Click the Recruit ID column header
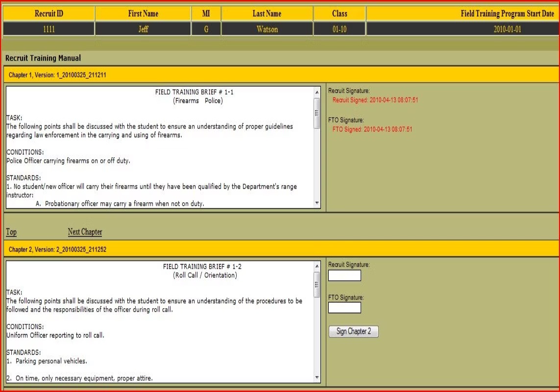The width and height of the screenshot is (560, 392). tap(49, 14)
